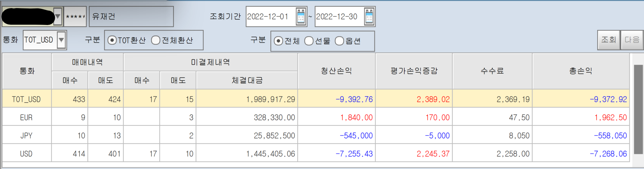Click the 조회 search button

click(x=609, y=40)
